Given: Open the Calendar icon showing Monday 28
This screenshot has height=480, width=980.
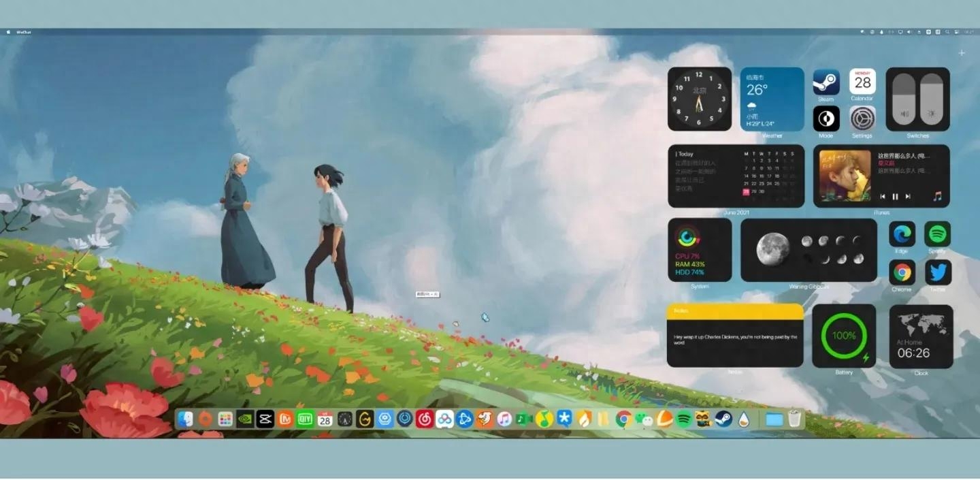Looking at the screenshot, I should pos(862,82).
